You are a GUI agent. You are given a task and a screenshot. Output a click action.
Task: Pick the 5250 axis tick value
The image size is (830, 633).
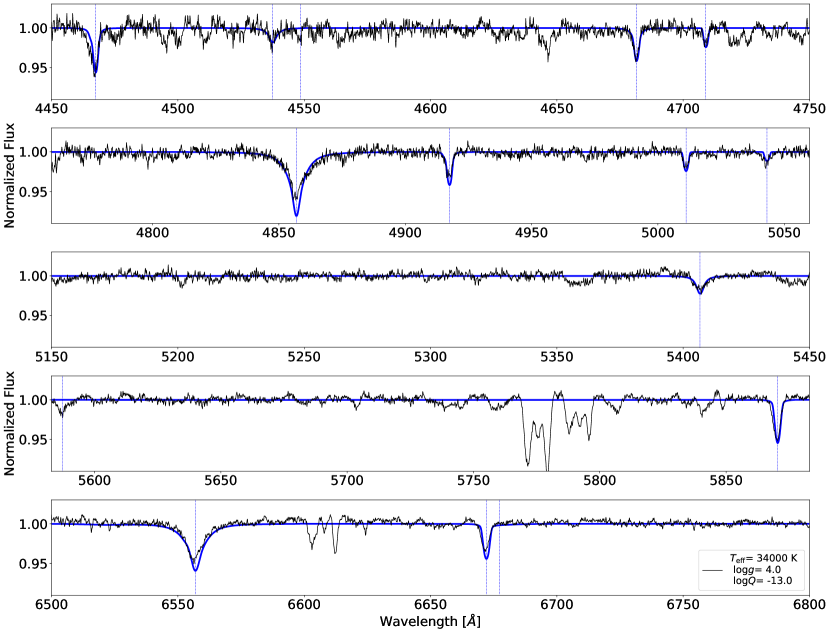click(x=304, y=357)
